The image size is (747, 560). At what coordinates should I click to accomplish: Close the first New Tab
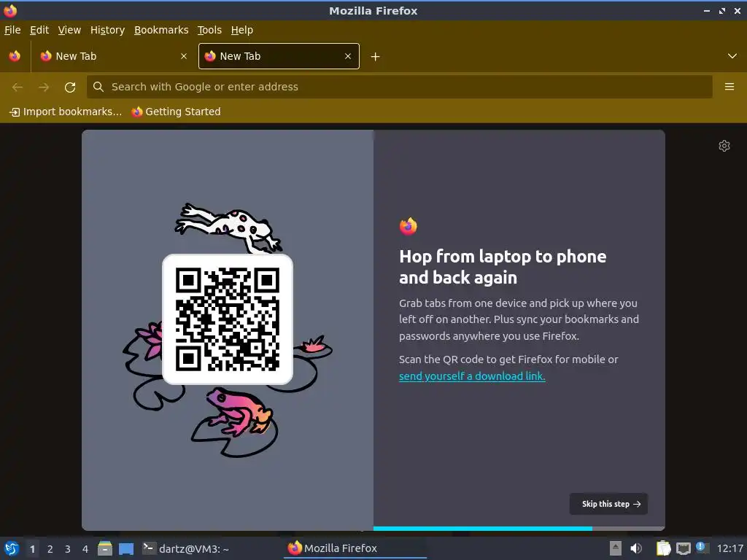[183, 56]
